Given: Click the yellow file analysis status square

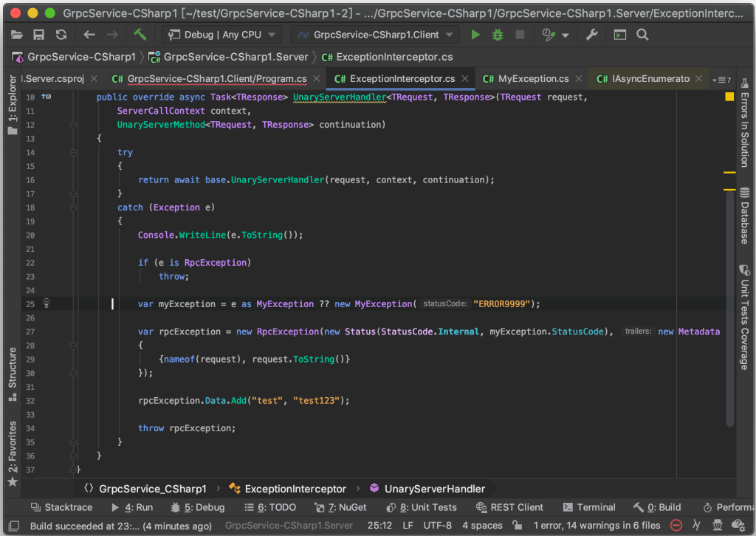Looking at the screenshot, I should (729, 97).
